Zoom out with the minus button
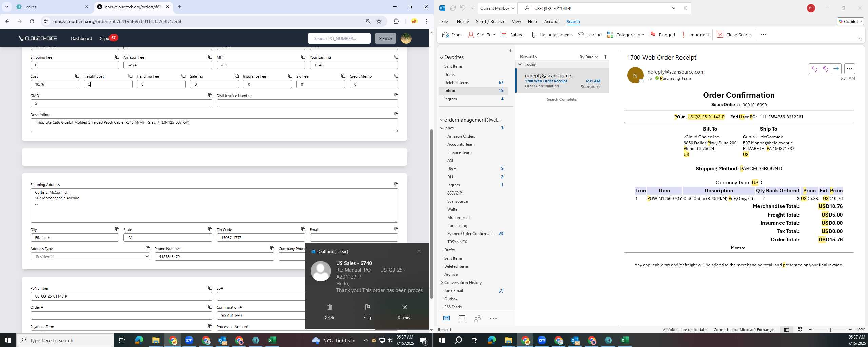This screenshot has width=868, height=347. click(x=810, y=330)
